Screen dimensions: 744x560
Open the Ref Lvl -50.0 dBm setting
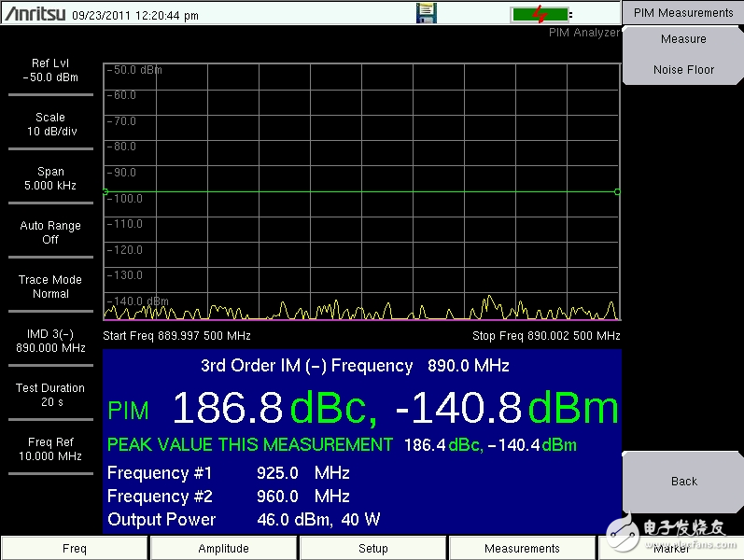pyautogui.click(x=50, y=71)
